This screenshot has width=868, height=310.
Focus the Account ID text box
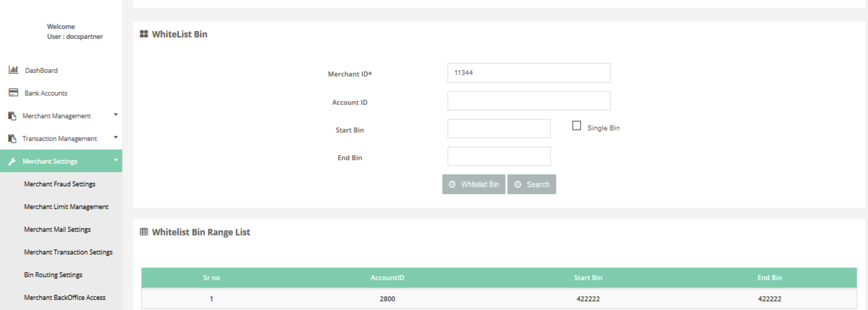point(529,101)
